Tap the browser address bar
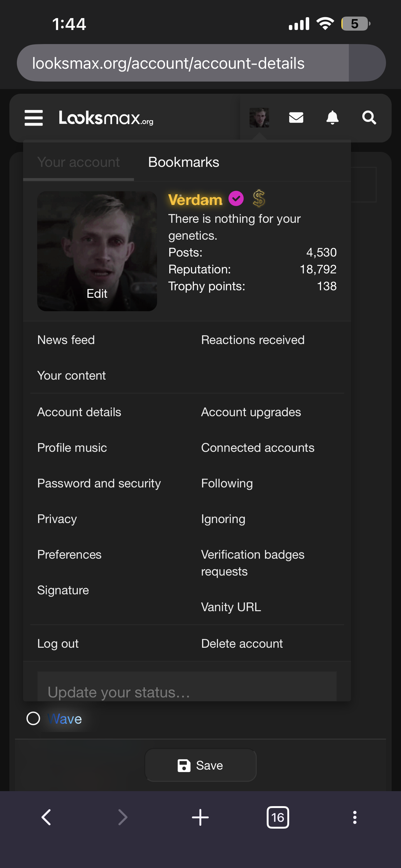 click(x=182, y=63)
